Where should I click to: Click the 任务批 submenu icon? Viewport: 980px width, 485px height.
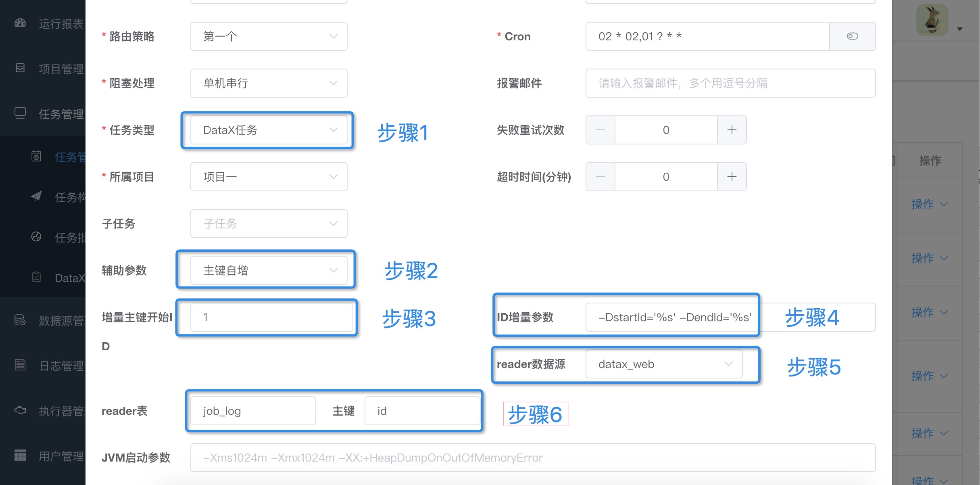(x=36, y=236)
